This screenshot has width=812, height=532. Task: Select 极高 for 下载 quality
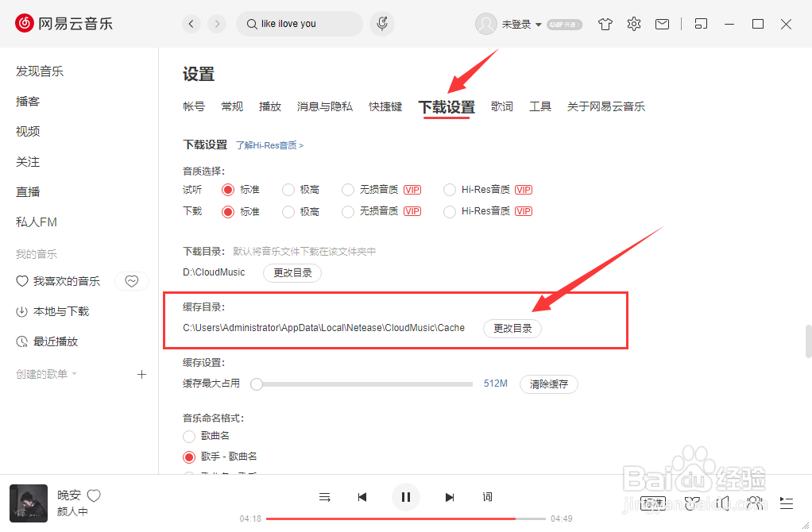pos(288,212)
